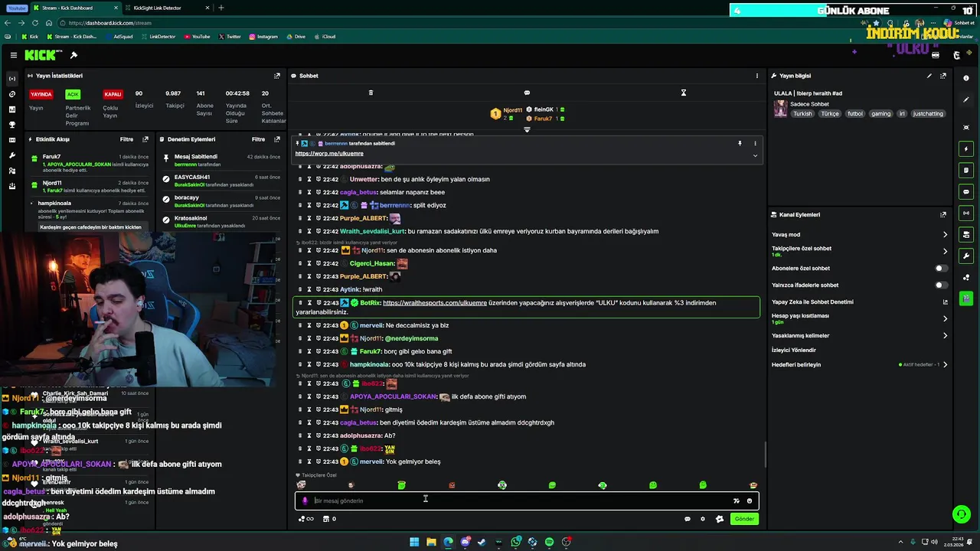Pop out the Yayın İstatistikleri panel

277,76
